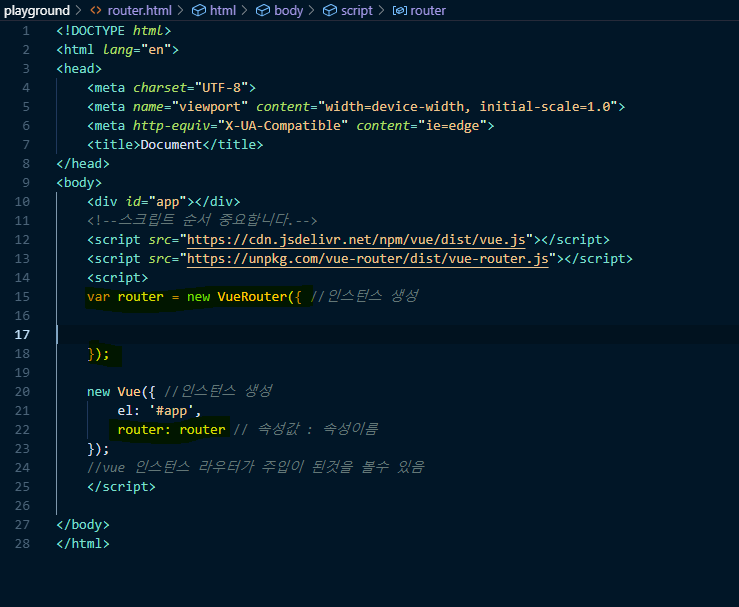Image resolution: width=739 pixels, height=607 pixels.
Task: Click the 'X-UA-Compatible' http-equiv value
Action: pyautogui.click(x=283, y=126)
